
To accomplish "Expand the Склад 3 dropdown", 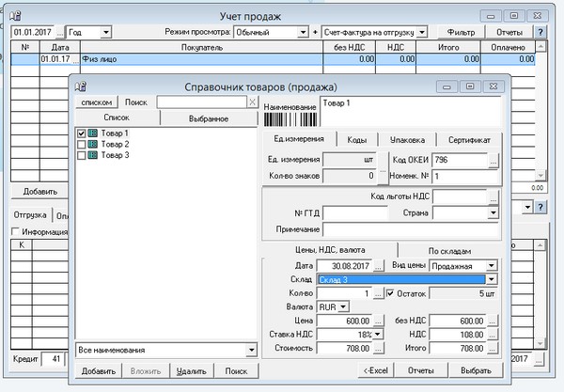I will tap(492, 279).
